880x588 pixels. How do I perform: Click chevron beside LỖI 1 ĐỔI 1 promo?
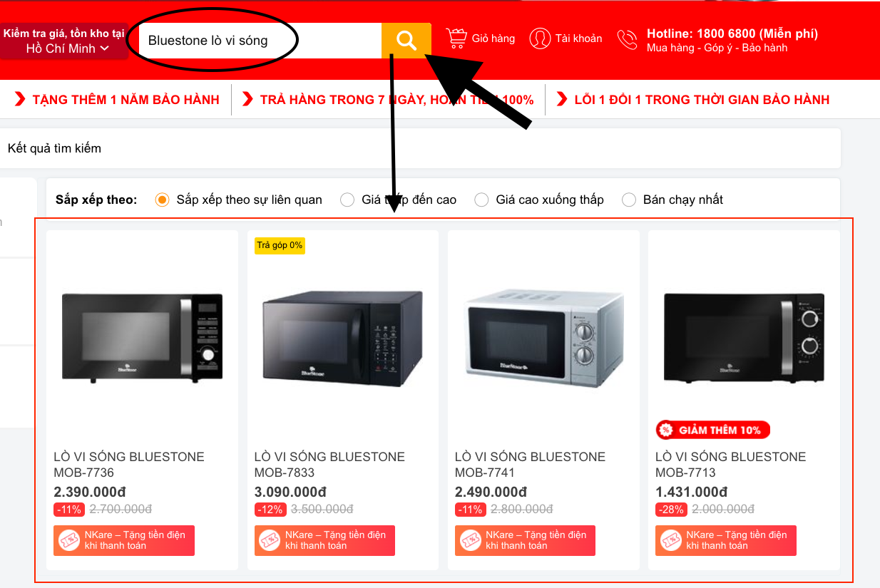562,99
